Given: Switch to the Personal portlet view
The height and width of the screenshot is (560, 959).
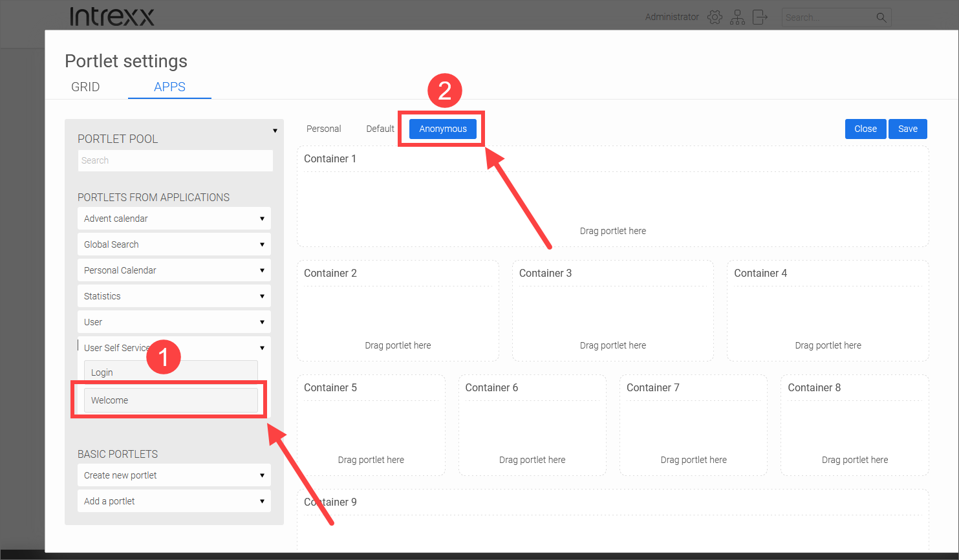Looking at the screenshot, I should tap(323, 129).
